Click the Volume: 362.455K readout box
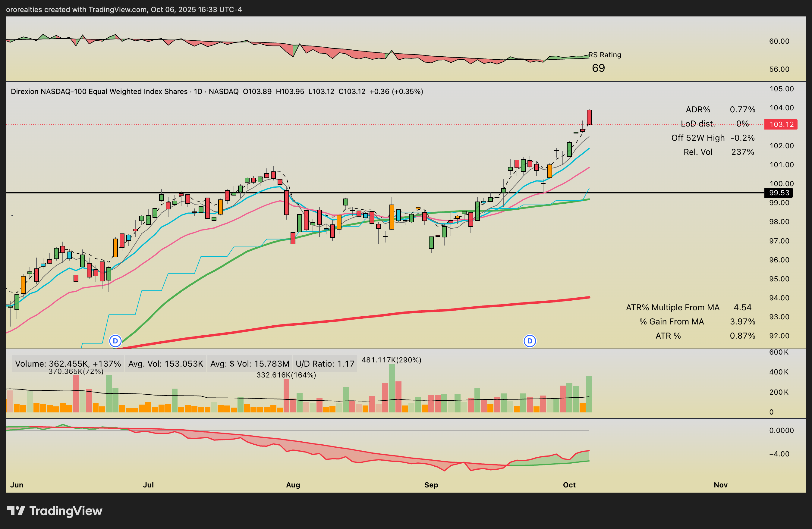Image resolution: width=812 pixels, height=529 pixels. (68, 364)
